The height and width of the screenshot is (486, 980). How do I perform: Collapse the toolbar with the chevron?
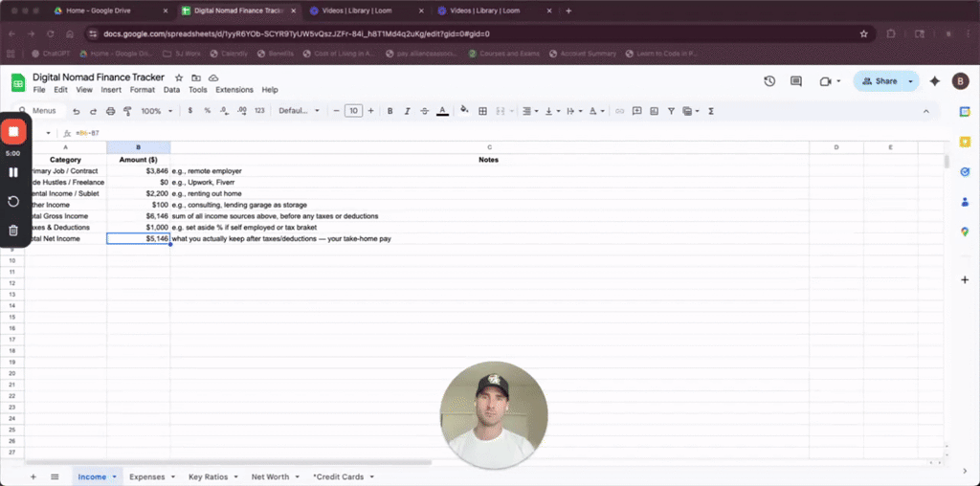point(925,111)
